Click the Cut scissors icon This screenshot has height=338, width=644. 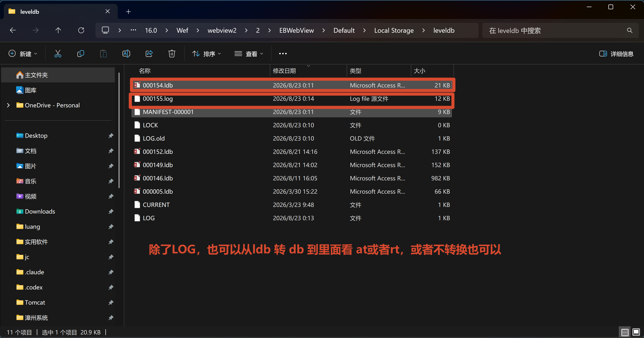coord(58,54)
